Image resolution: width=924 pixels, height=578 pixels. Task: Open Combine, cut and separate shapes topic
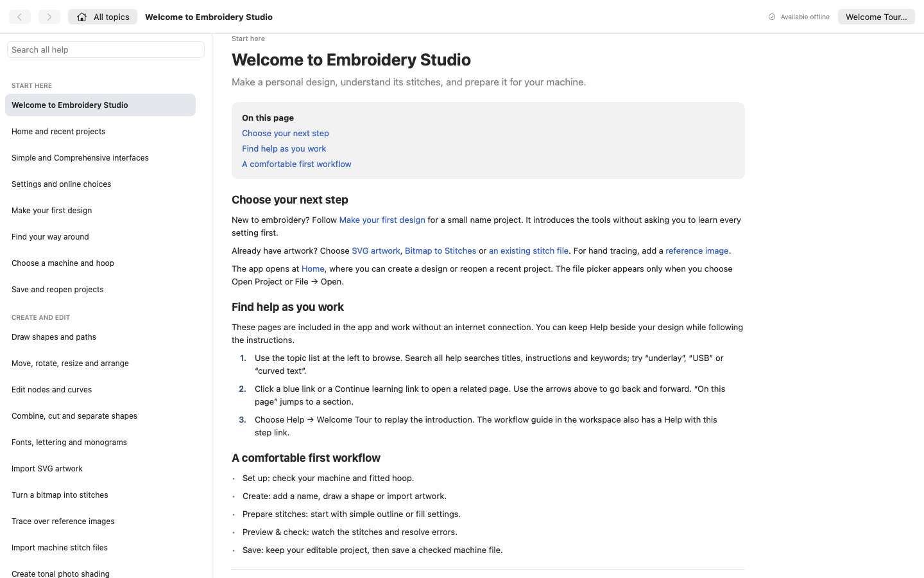(x=100, y=416)
